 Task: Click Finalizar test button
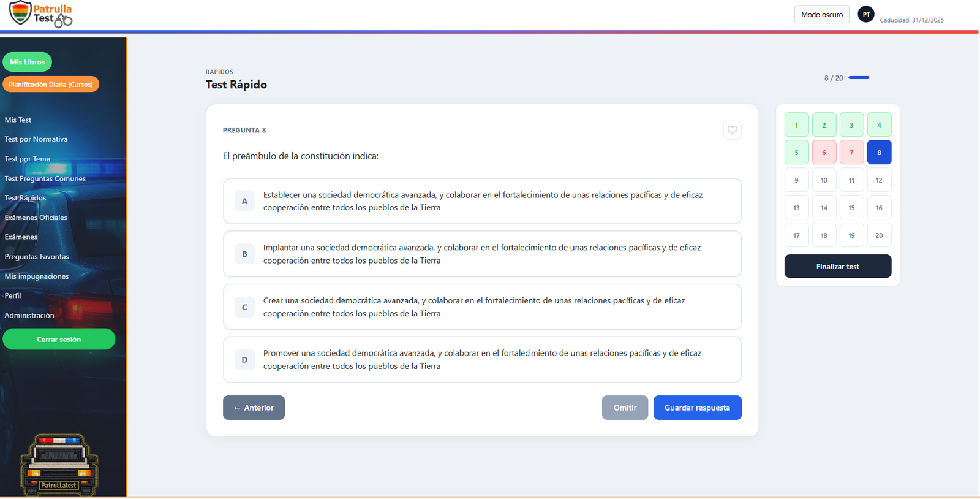coord(837,267)
